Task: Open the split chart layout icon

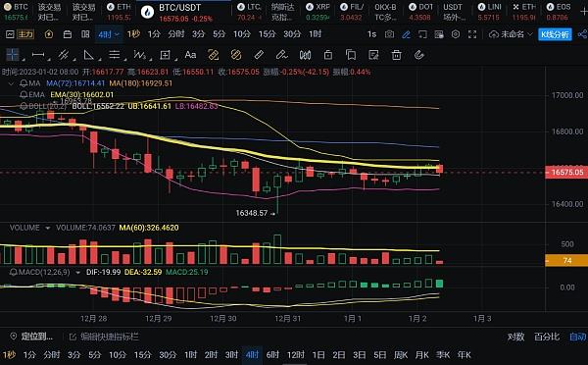Action: click(x=85, y=34)
